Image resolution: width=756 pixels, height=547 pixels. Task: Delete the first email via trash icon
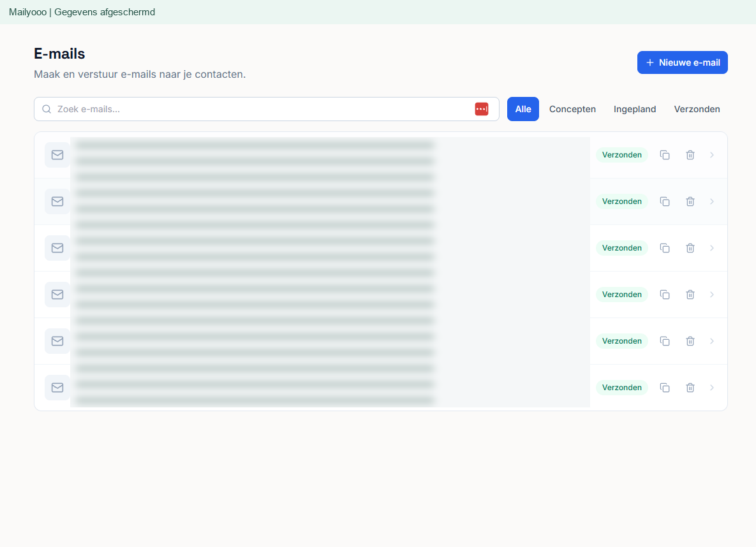[690, 155]
